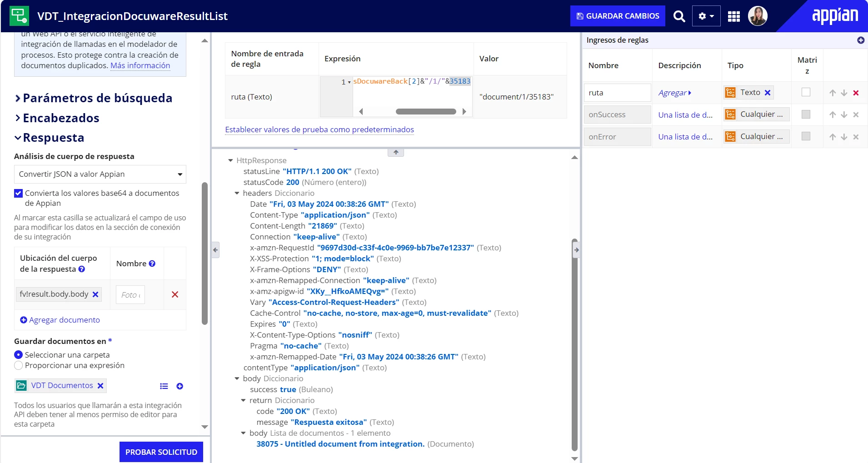This screenshot has width=868, height=463.
Task: Move ruta rule input down
Action: (844, 93)
